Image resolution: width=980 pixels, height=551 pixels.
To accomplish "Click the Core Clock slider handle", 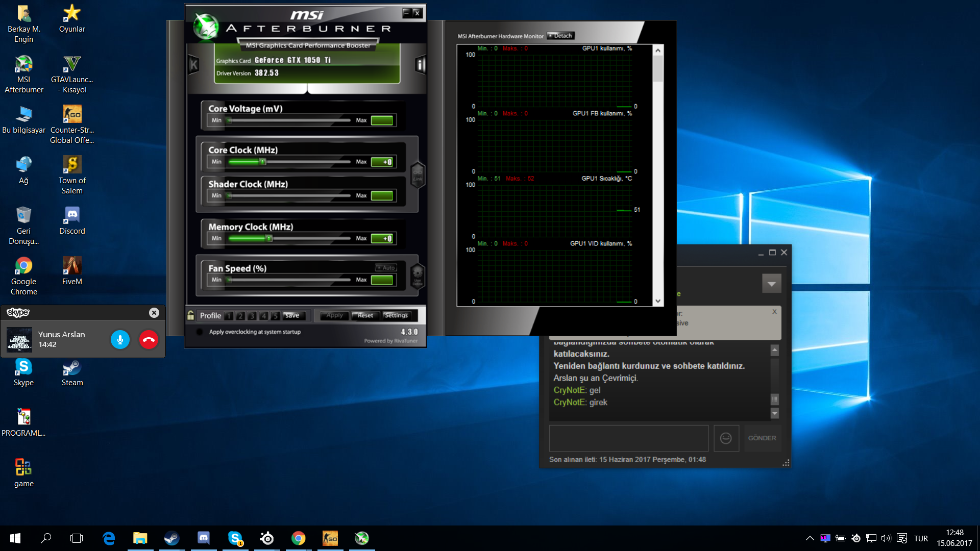I will point(263,162).
